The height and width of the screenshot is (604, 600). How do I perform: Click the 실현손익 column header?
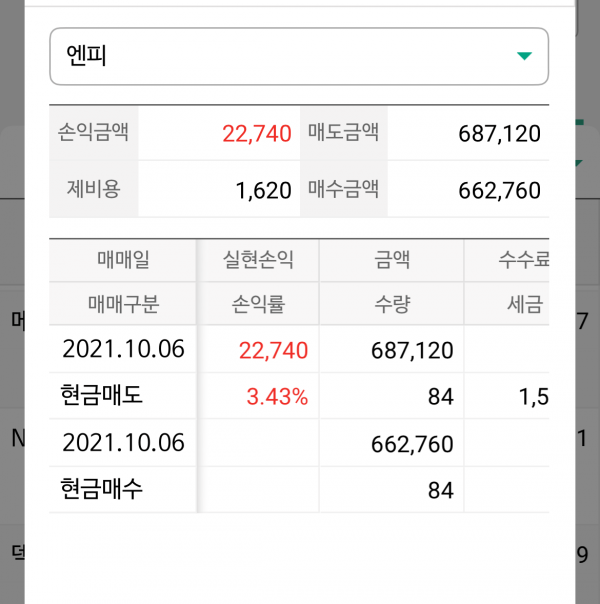(x=258, y=261)
